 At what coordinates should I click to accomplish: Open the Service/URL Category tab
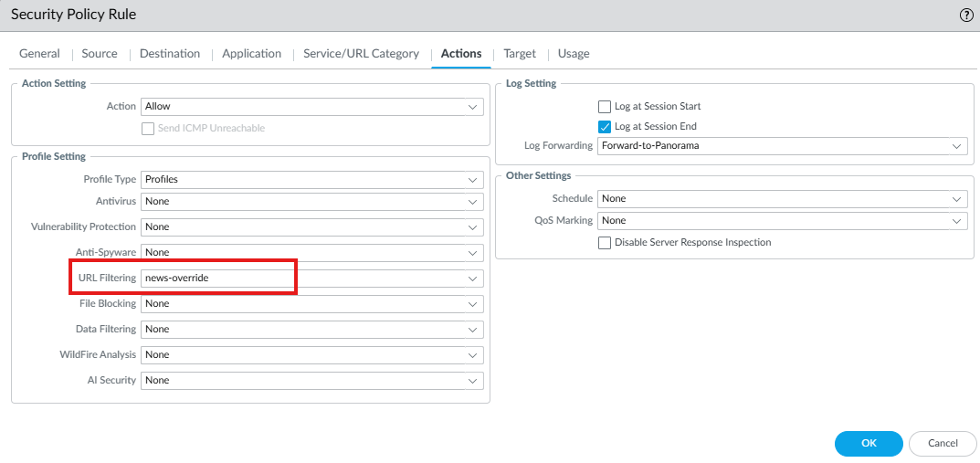pos(361,54)
